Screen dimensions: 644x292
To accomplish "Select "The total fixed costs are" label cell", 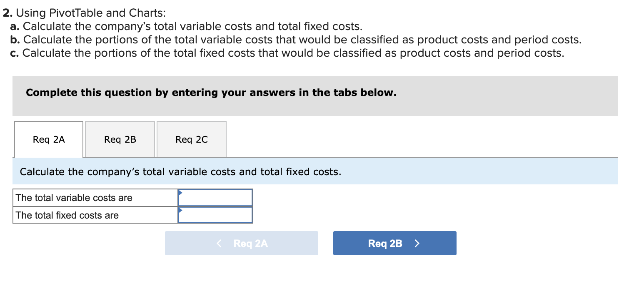I will (95, 215).
